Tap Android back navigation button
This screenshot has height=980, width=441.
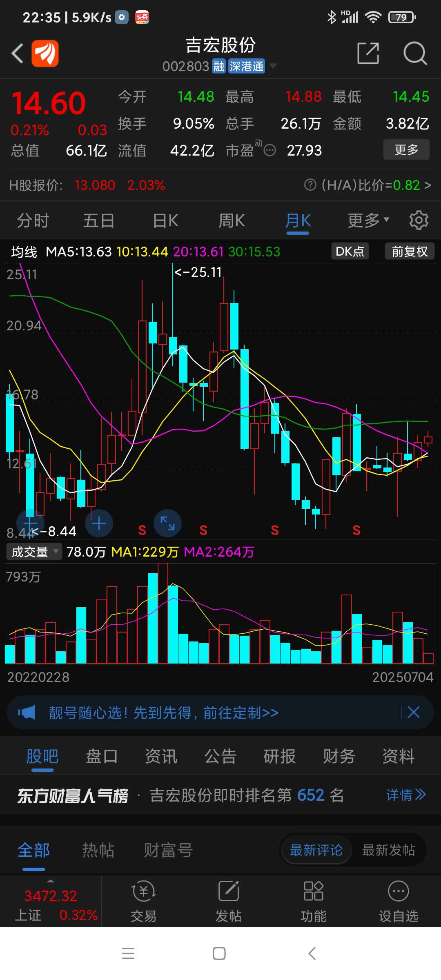(312, 953)
